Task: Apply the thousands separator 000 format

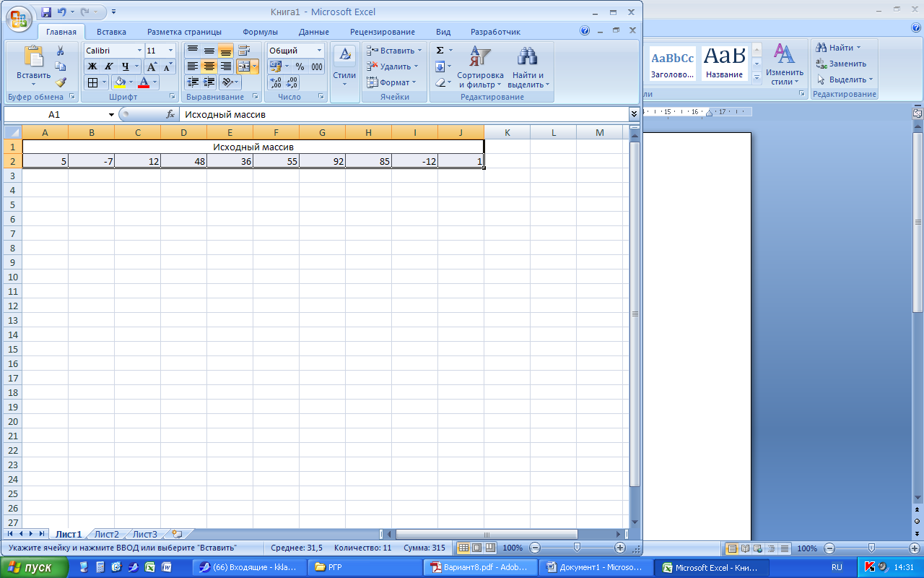Action: 316,66
